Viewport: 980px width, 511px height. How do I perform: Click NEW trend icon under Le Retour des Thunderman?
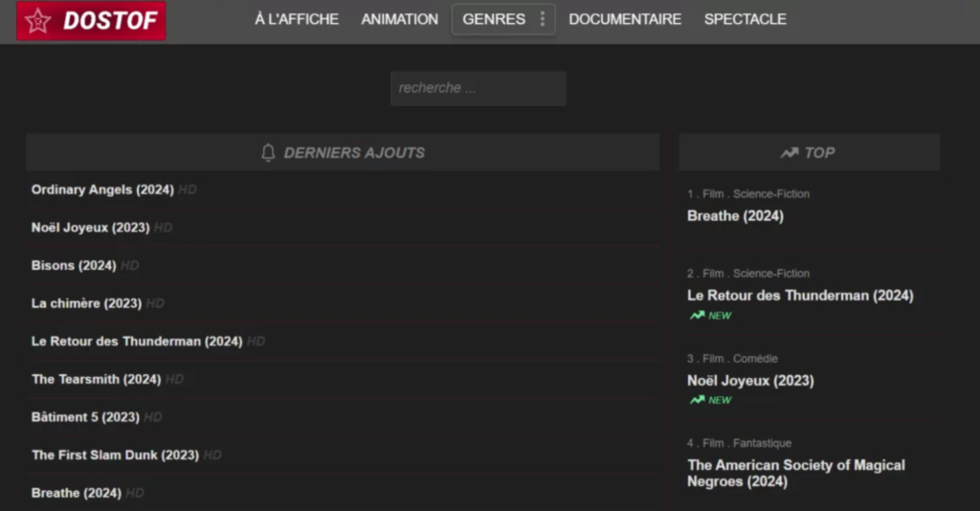click(x=698, y=316)
